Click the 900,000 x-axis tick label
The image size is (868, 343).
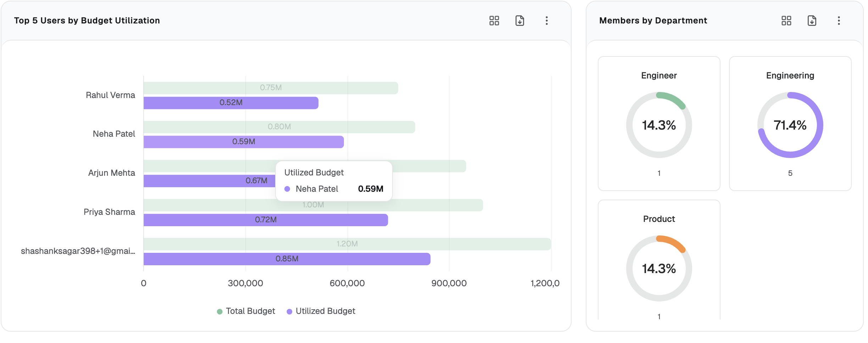tap(449, 283)
